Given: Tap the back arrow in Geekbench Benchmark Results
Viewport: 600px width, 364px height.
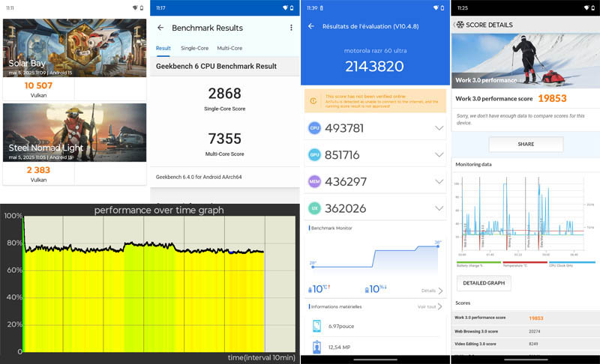Looking at the screenshot, I should coord(160,28).
